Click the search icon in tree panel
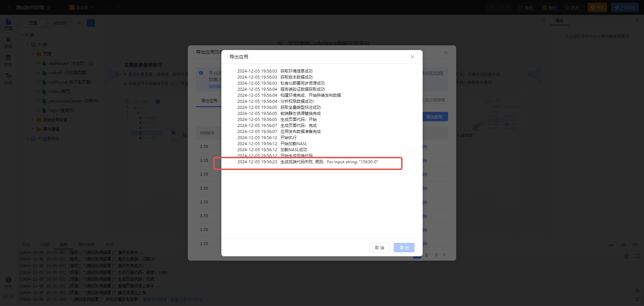The image size is (644, 306). [80, 23]
